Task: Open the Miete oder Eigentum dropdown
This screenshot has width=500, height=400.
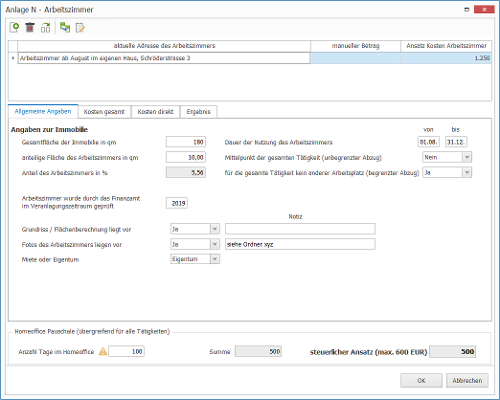Action: (x=215, y=259)
